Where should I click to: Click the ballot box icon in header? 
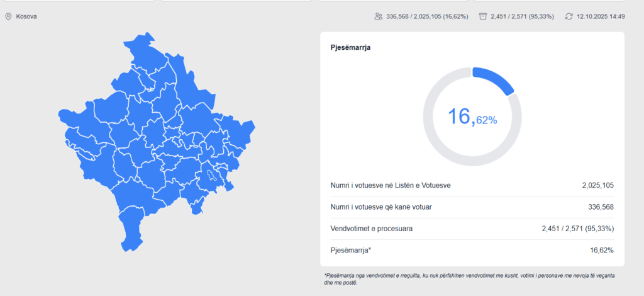click(x=483, y=16)
